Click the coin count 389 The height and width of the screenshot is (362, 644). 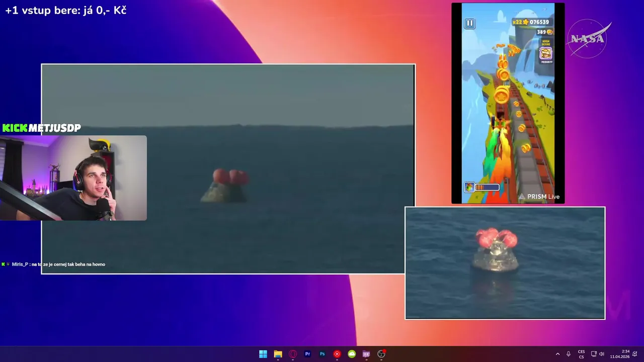pyautogui.click(x=541, y=32)
